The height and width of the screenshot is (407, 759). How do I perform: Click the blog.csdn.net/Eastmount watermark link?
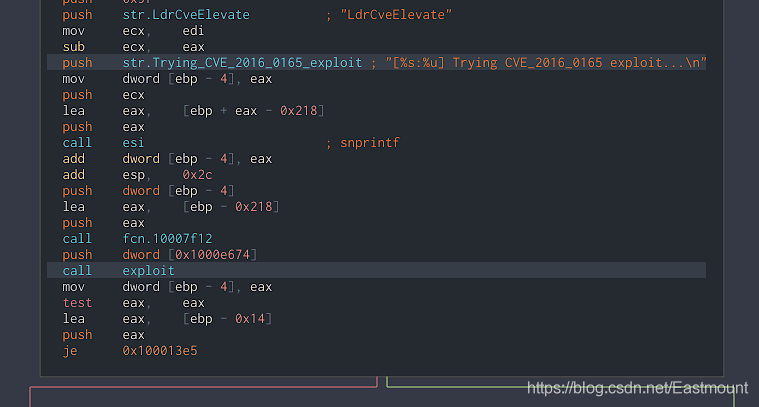(x=638, y=388)
